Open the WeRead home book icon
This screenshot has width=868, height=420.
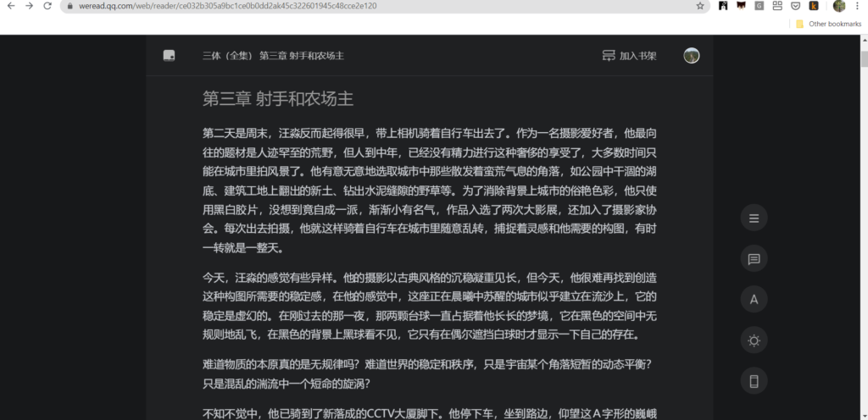[x=170, y=56]
